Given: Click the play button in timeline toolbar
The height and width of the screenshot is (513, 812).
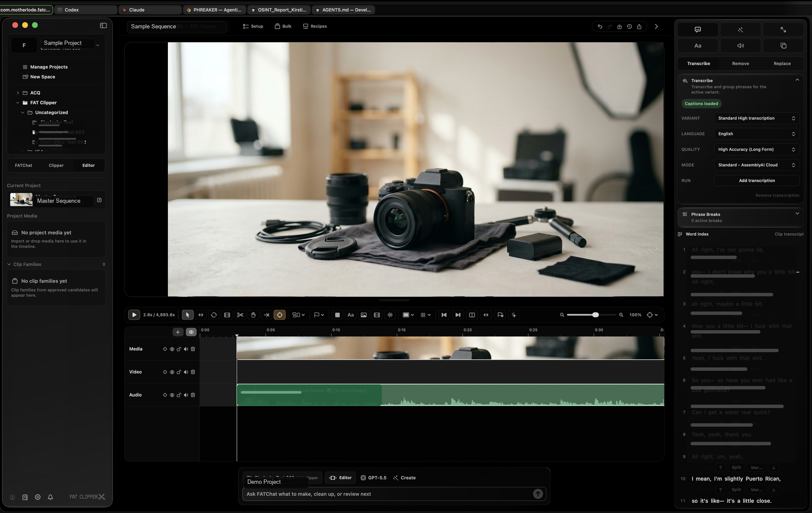Looking at the screenshot, I should 134,315.
